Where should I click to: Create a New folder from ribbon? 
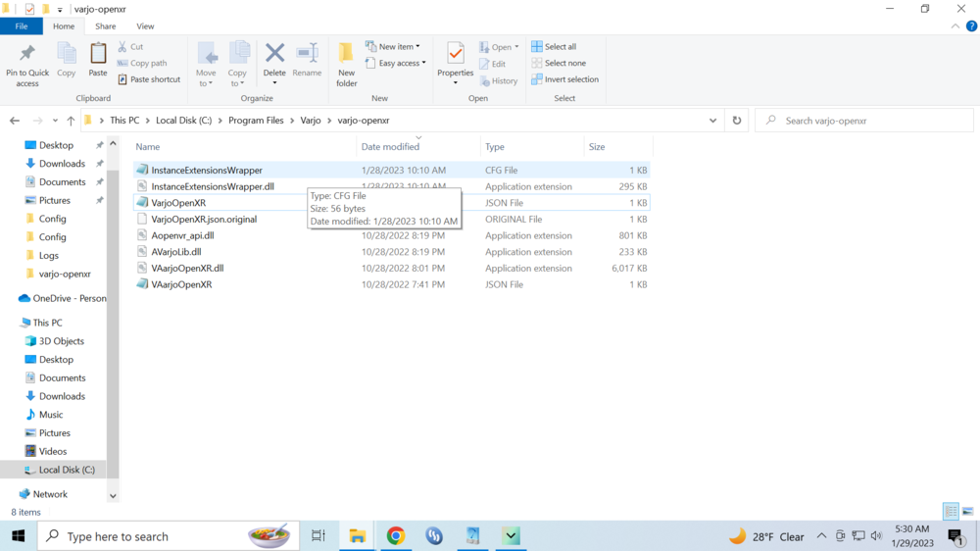pos(346,65)
